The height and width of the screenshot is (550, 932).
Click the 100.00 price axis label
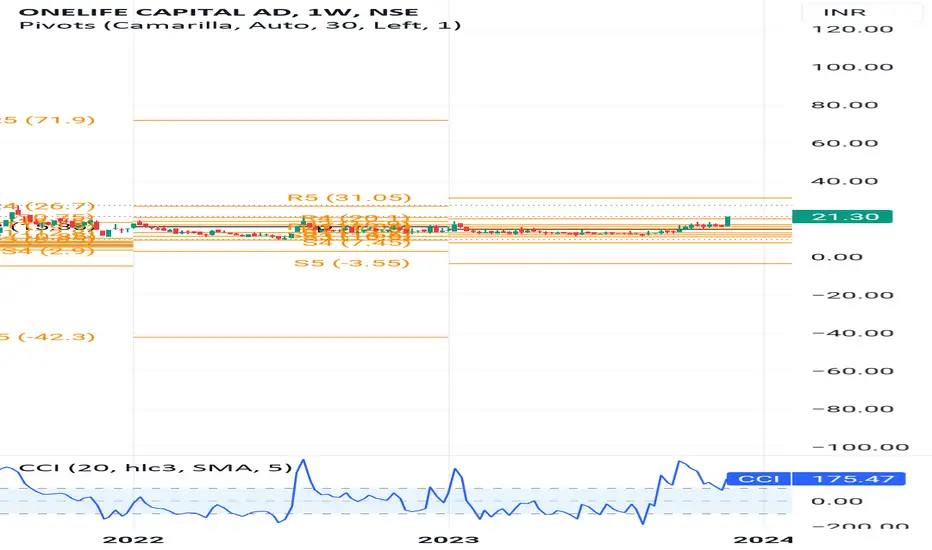(x=852, y=67)
